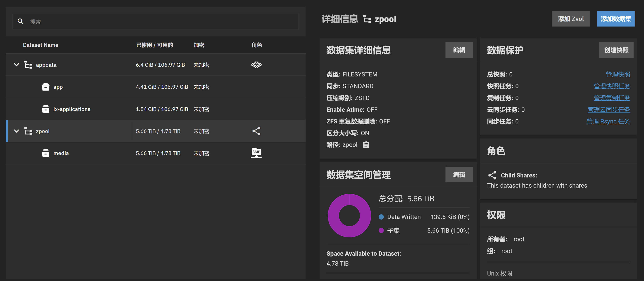The width and height of the screenshot is (644, 281).
Task: Open the 管理复制任务 link
Action: point(612,98)
